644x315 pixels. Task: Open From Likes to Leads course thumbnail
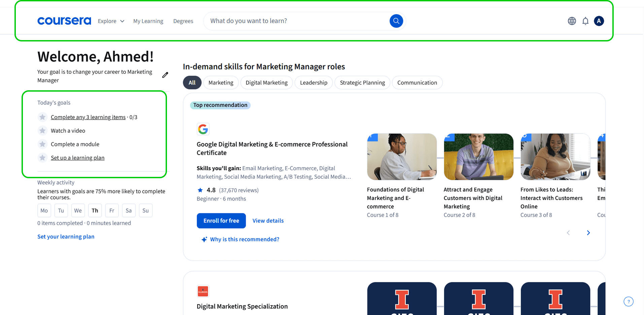555,157
